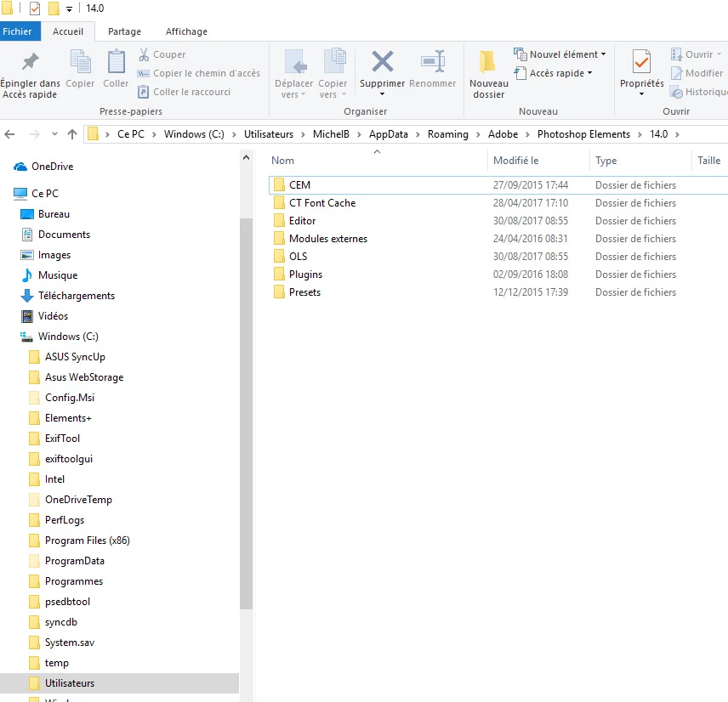Image resolution: width=728 pixels, height=702 pixels.
Task: Click the Supprimer X icon
Action: tap(383, 62)
